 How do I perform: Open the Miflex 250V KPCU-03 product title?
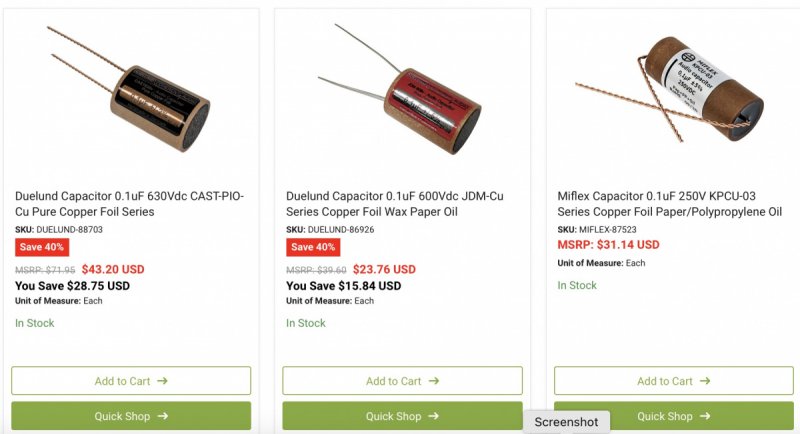(x=670, y=204)
